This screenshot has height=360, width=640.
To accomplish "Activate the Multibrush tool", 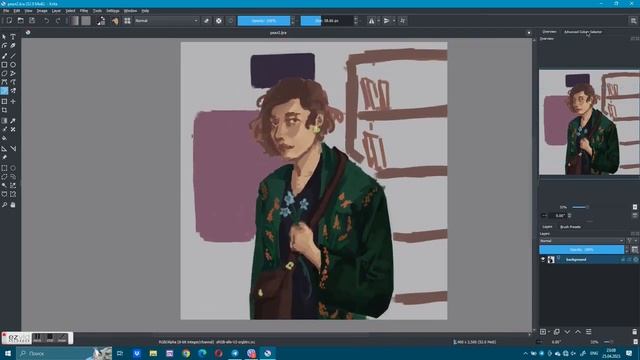I will tap(13, 91).
